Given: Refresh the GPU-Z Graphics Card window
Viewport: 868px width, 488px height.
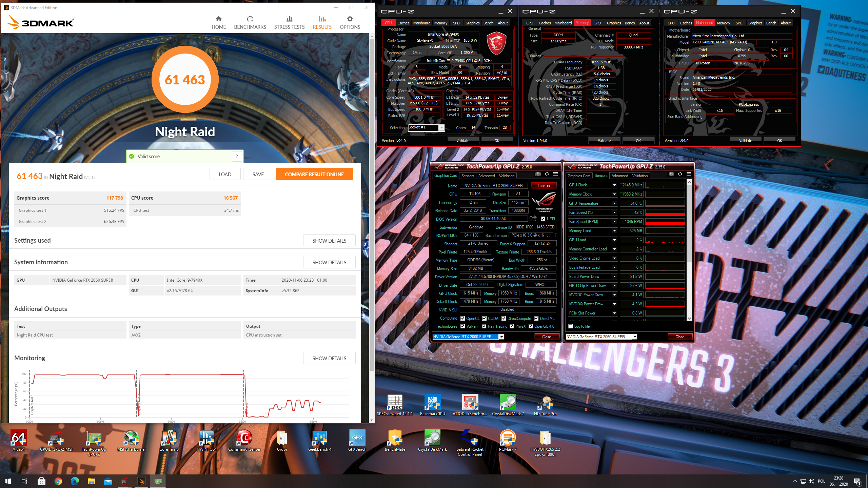Looking at the screenshot, I should [x=547, y=174].
